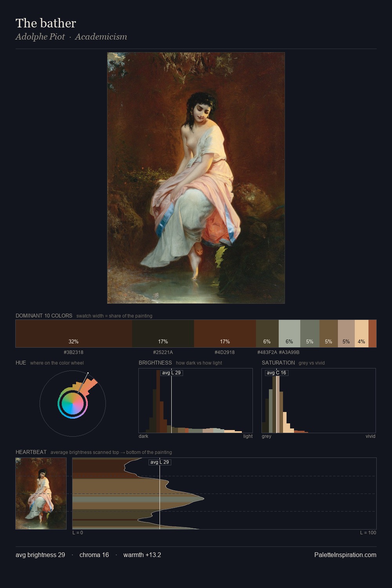Click "warmth +13.2" in the footer
The image size is (392, 588).
142,555
